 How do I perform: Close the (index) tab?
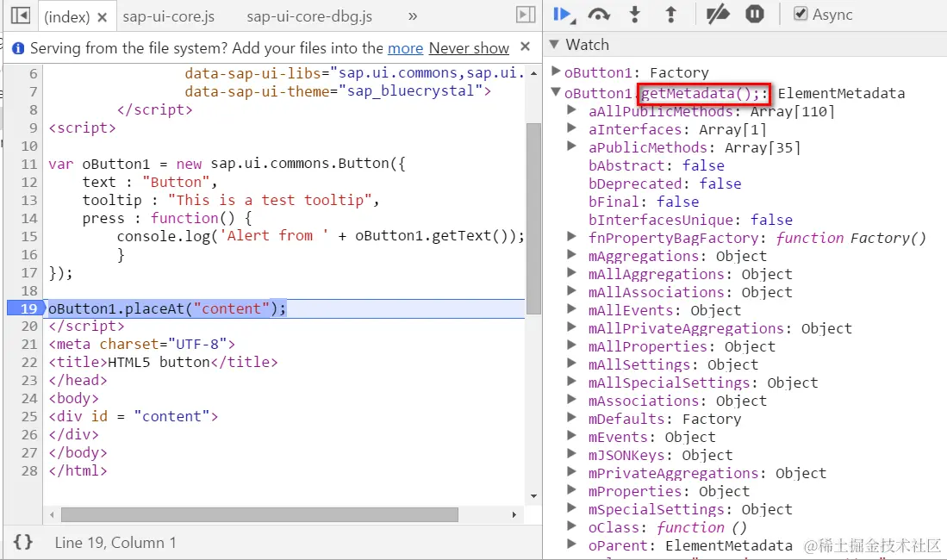pyautogui.click(x=102, y=17)
